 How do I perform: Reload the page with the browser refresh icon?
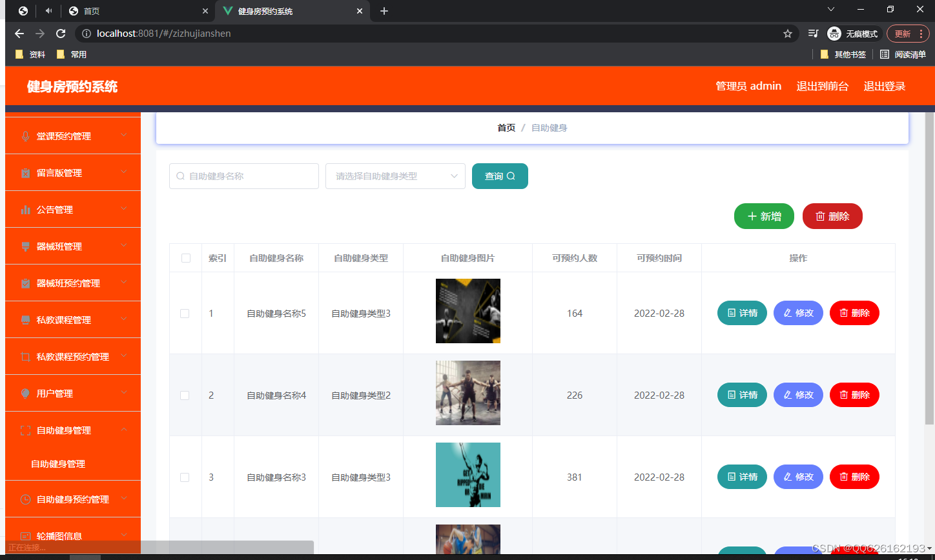click(x=61, y=34)
